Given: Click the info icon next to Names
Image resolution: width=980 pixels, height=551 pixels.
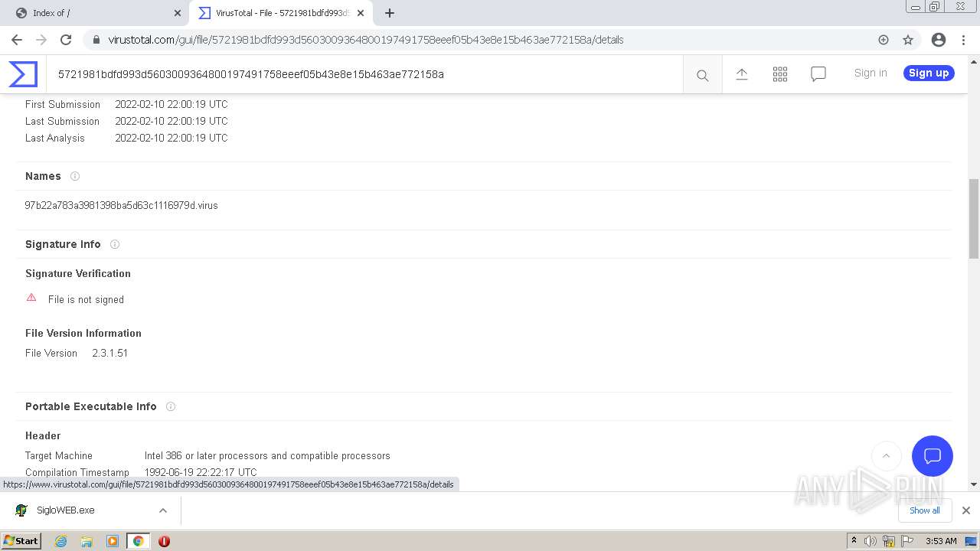Looking at the screenshot, I should click(x=75, y=176).
